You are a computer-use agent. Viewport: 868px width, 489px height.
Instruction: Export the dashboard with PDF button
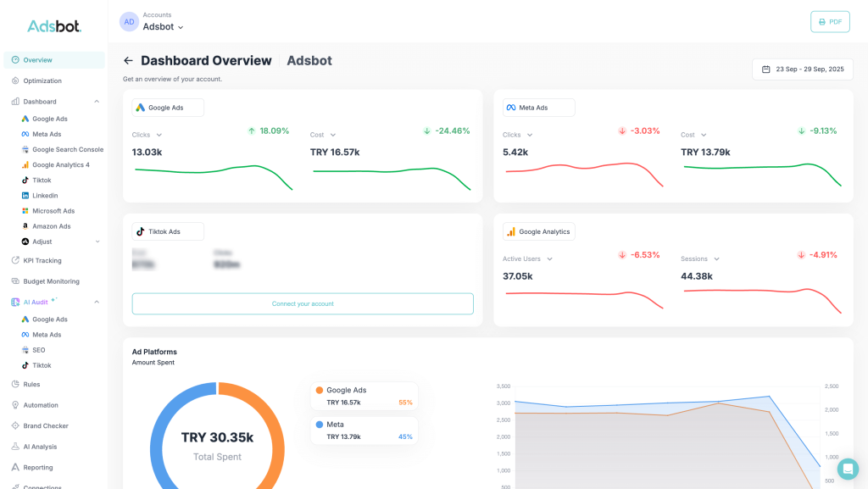click(x=830, y=22)
